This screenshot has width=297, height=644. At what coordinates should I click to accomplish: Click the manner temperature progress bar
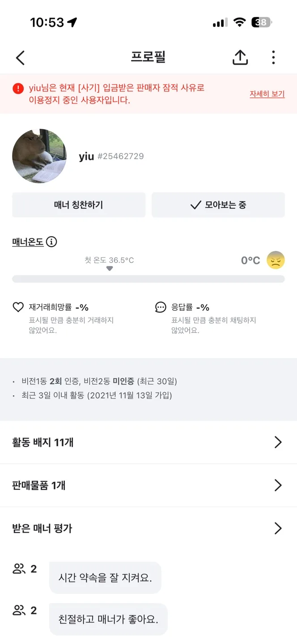coord(148,279)
